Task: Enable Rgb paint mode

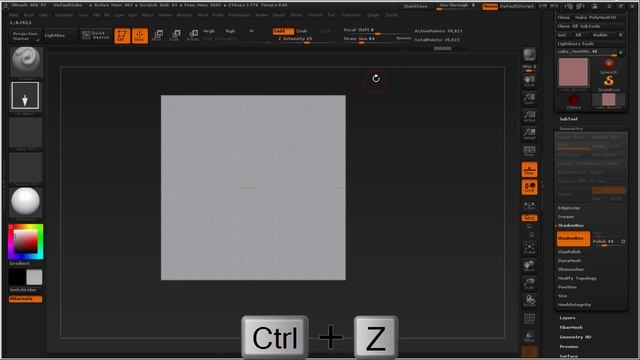Action: (231, 31)
